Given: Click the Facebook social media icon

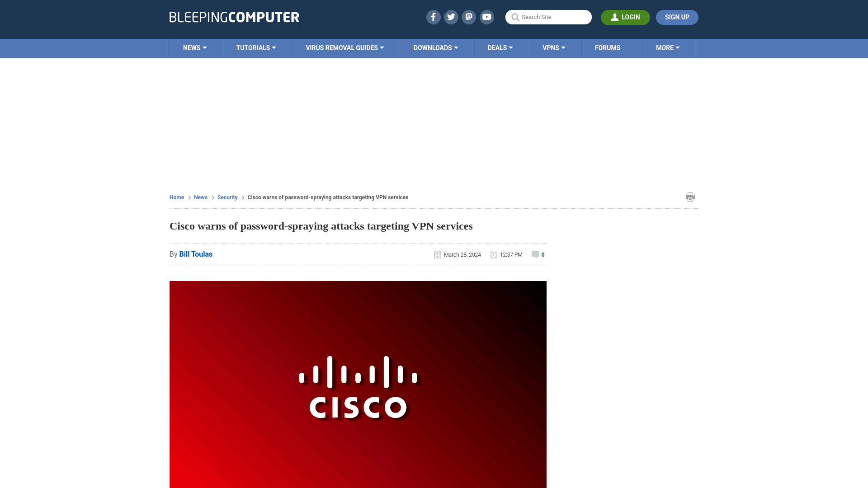Looking at the screenshot, I should (x=433, y=17).
